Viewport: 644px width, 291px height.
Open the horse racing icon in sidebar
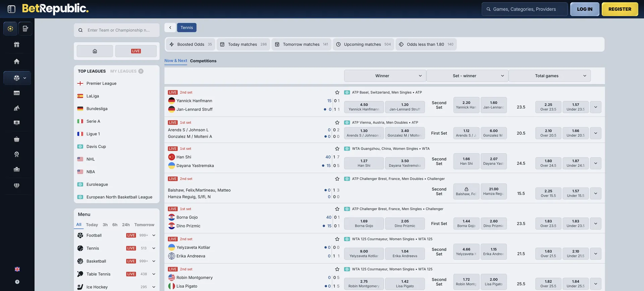(16, 108)
